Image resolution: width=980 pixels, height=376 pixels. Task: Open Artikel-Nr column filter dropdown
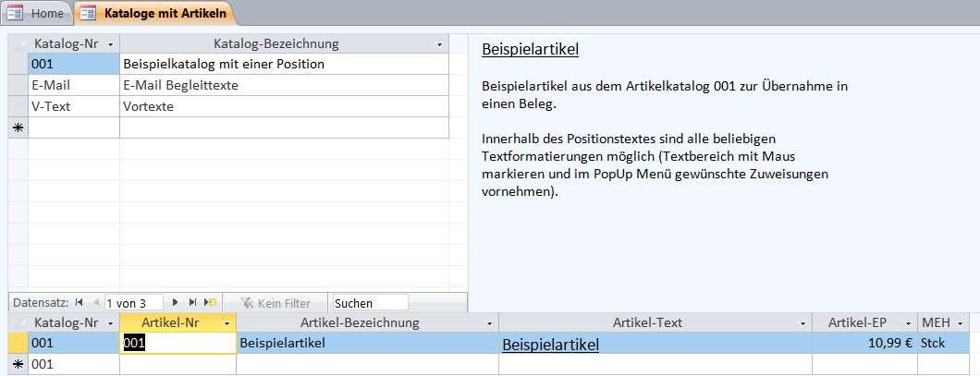point(227,322)
